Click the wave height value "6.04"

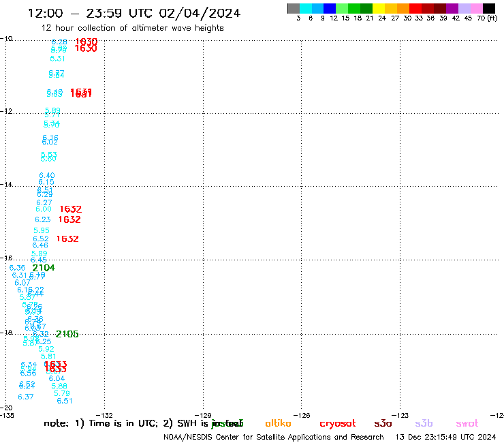point(57,379)
